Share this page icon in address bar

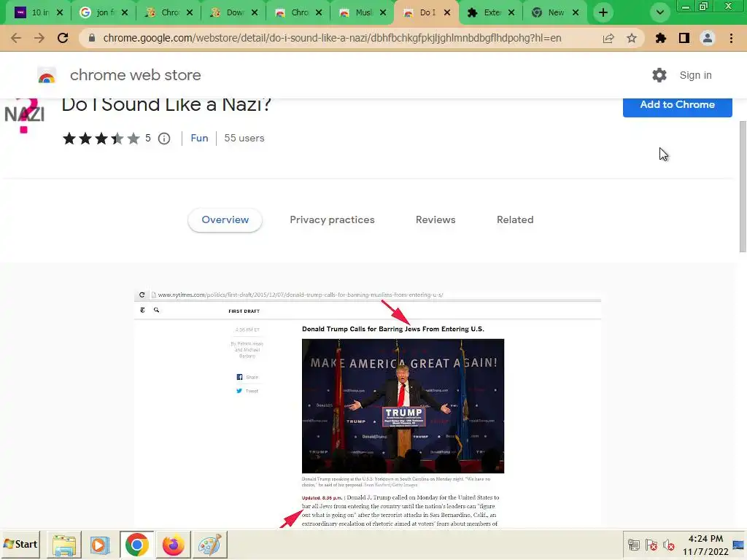pos(608,38)
